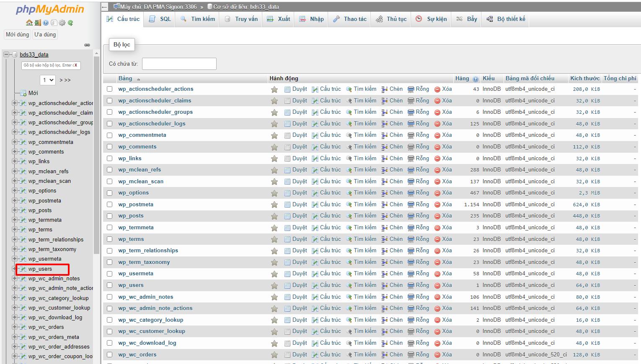Screen dimensions: 641x364
Task: Open the Xuất export tab
Action: (279, 19)
